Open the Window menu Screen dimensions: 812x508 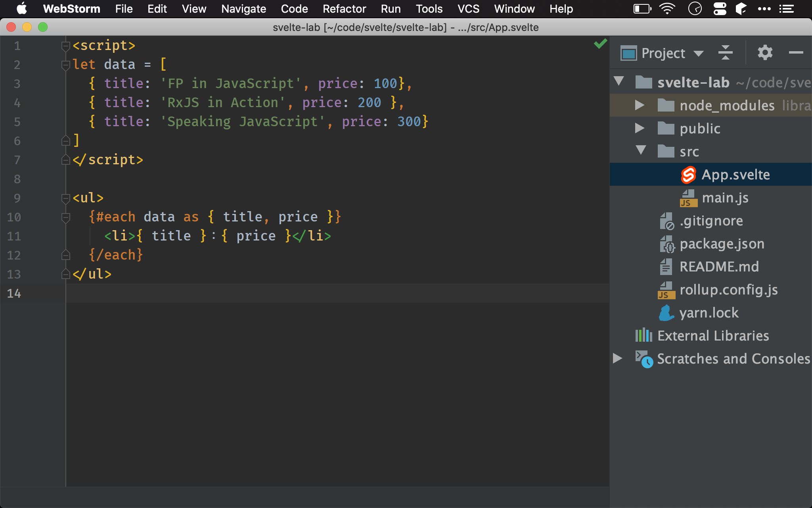coord(514,9)
